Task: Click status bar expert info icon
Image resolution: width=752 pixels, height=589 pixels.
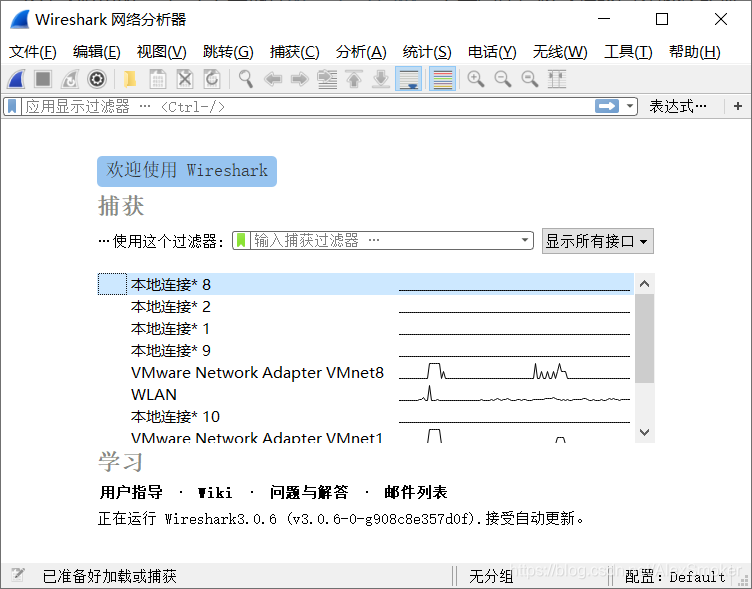Action: pyautogui.click(x=18, y=575)
